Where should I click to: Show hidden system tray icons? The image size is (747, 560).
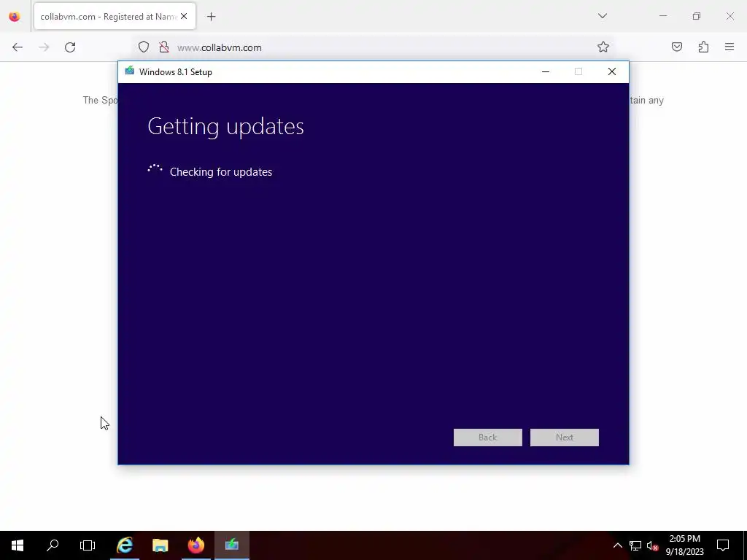[617, 545]
